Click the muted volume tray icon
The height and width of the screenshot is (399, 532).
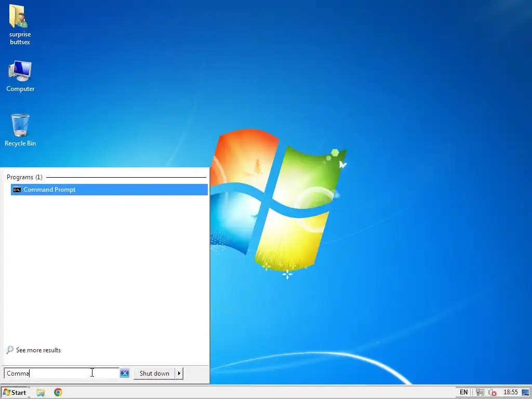493,393
